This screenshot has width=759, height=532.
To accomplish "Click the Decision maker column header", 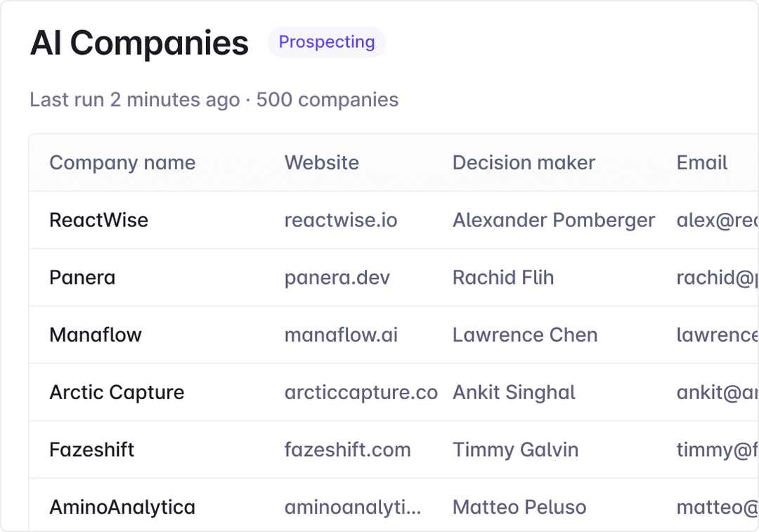I will [524, 162].
